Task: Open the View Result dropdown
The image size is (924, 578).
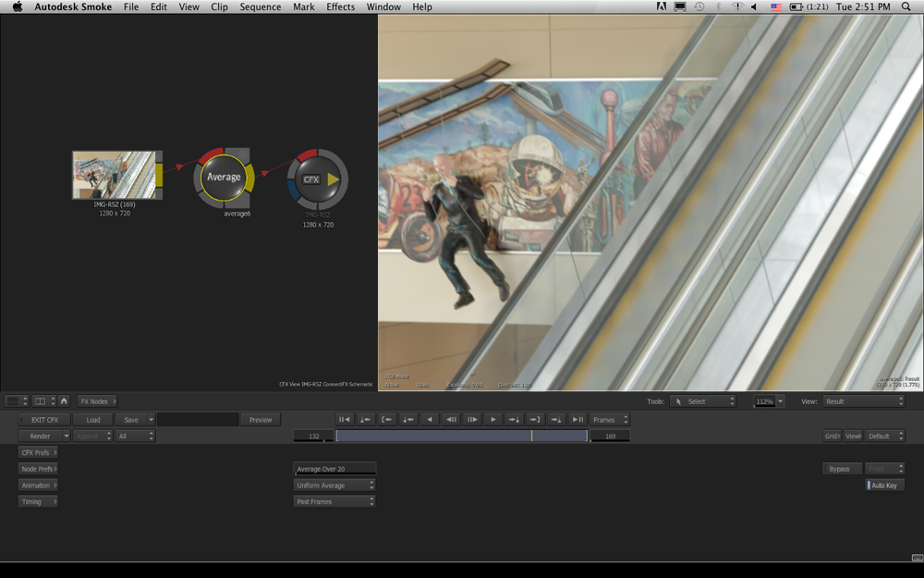Action: (x=863, y=401)
